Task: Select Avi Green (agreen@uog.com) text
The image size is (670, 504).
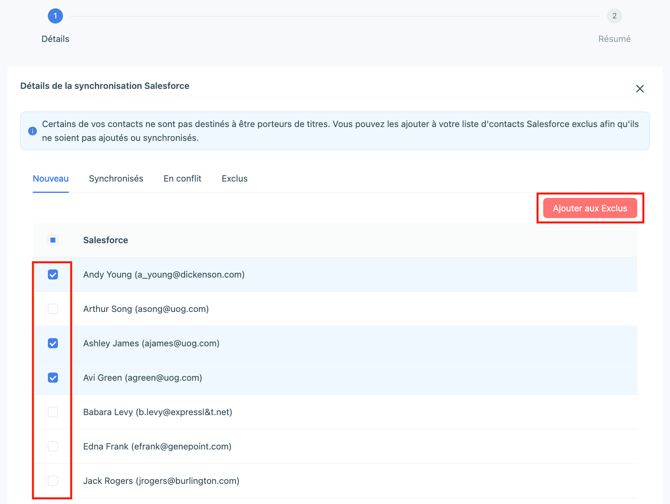Action: [142, 378]
